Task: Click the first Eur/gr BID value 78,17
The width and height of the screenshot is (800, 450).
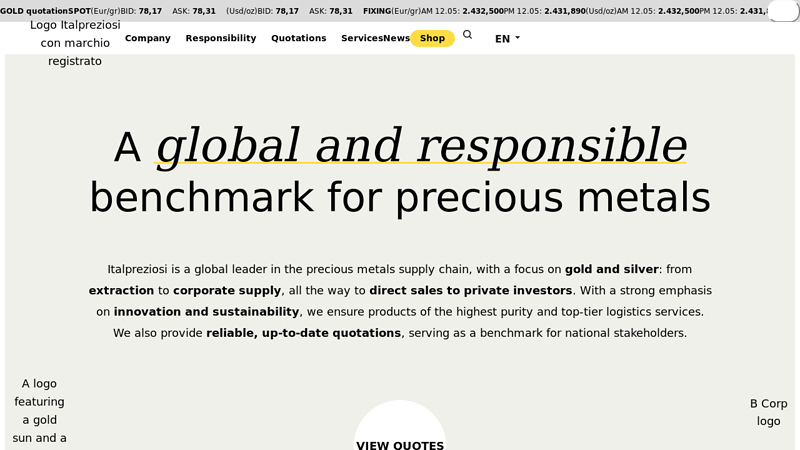Action: tap(150, 11)
